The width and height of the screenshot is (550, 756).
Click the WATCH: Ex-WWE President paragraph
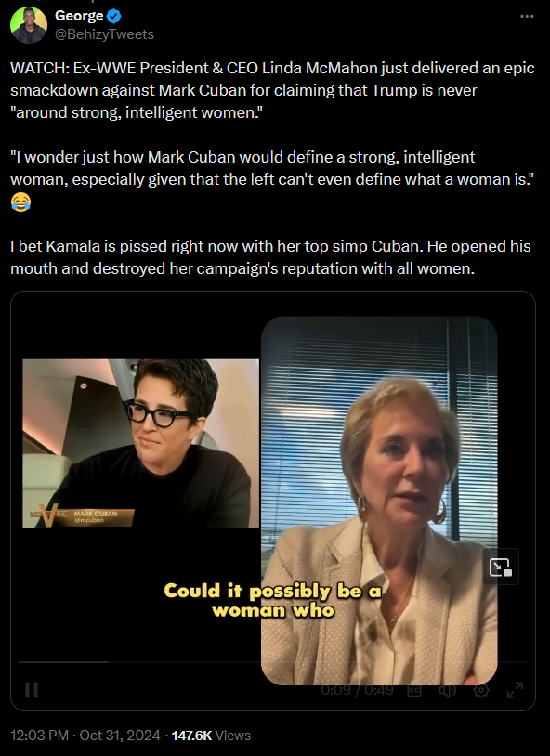click(272, 90)
